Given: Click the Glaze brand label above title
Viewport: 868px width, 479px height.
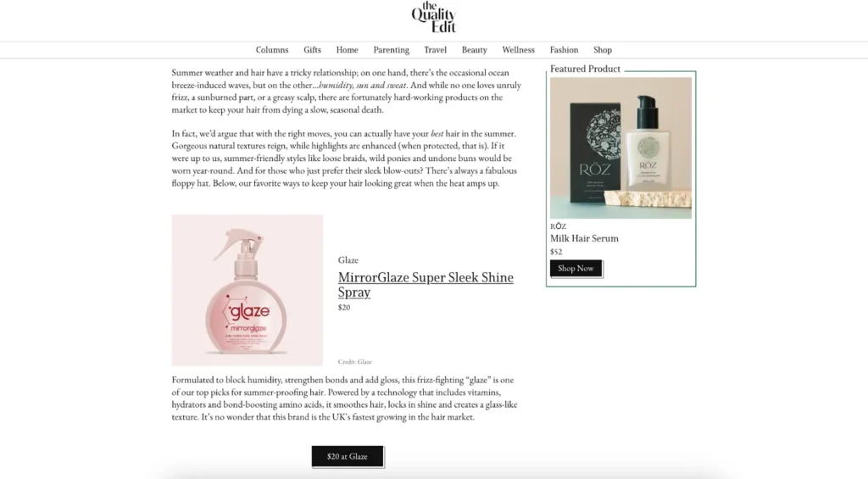Looking at the screenshot, I should pos(348,259).
